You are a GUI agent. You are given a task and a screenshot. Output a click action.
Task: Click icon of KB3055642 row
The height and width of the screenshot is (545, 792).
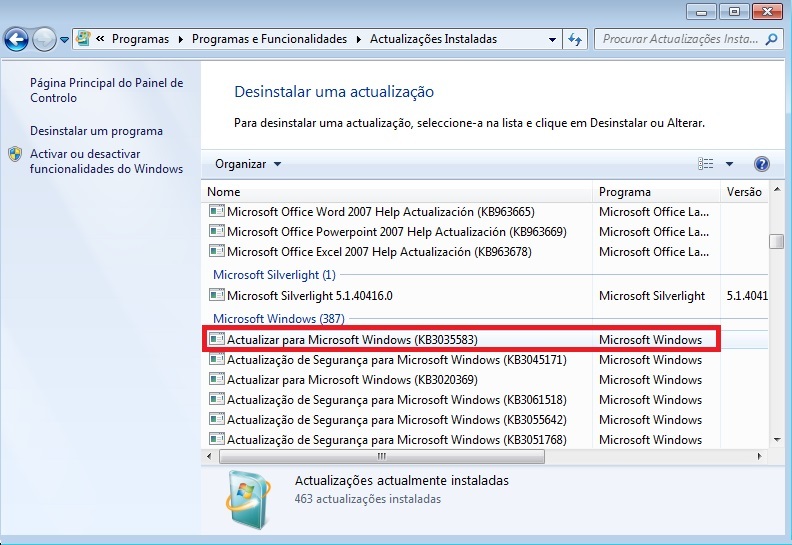217,419
